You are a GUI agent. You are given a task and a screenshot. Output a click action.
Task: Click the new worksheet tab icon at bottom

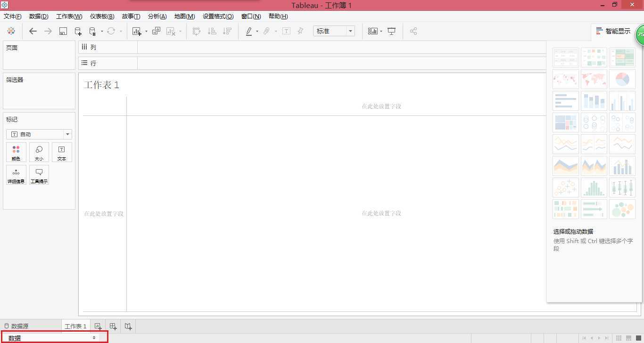[98, 326]
